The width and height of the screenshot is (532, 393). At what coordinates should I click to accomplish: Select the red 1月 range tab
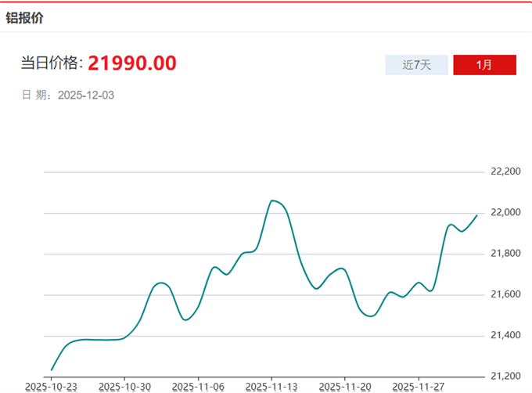[x=484, y=65]
